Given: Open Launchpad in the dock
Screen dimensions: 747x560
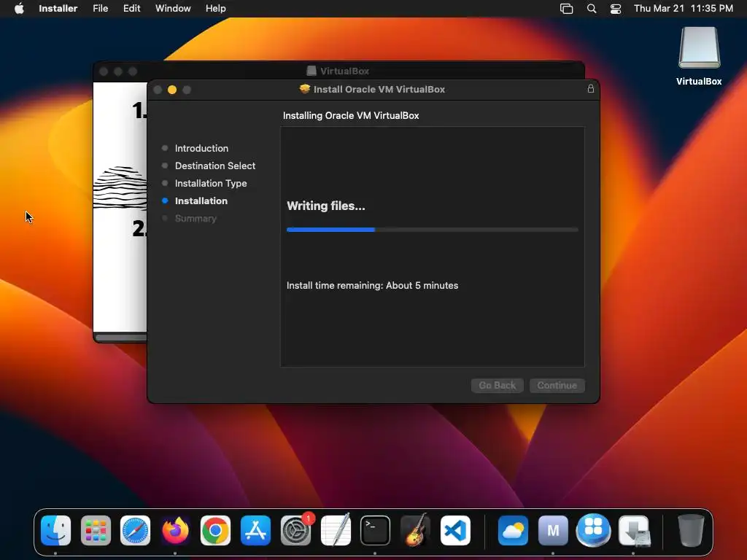Looking at the screenshot, I should click(x=96, y=531).
